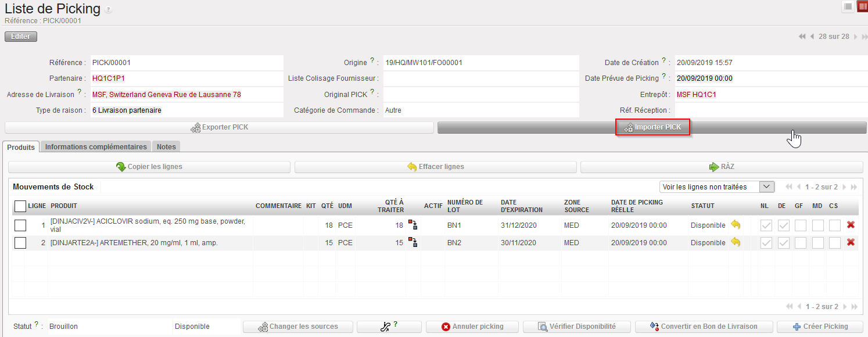This screenshot has height=337, width=868.
Task: Click yellow return arrow for ARTEMETHER line
Action: pyautogui.click(x=736, y=242)
